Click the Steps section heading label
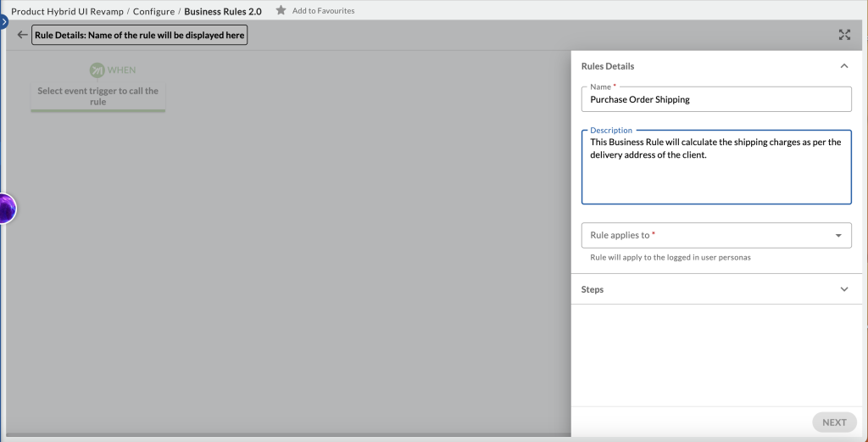 click(593, 289)
